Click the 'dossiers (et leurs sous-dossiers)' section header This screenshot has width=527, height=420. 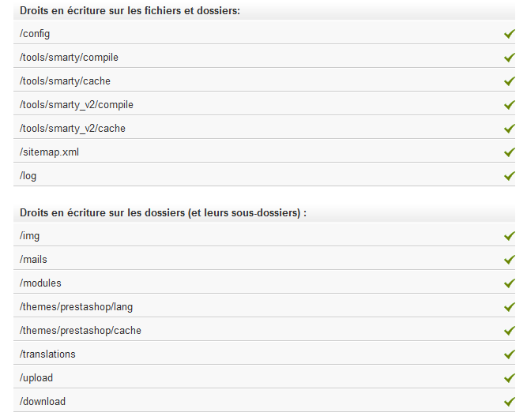click(x=163, y=213)
